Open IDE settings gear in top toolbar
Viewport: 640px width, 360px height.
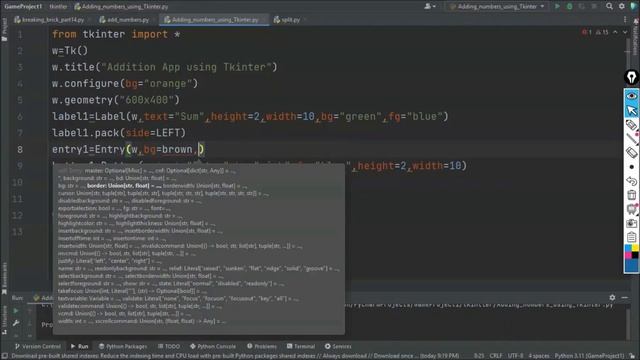pyautogui.click(x=622, y=6)
